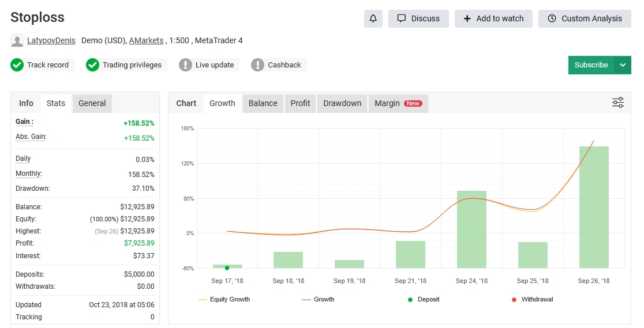
Task: Click the LatypovDenis user avatar icon
Action: point(17,41)
